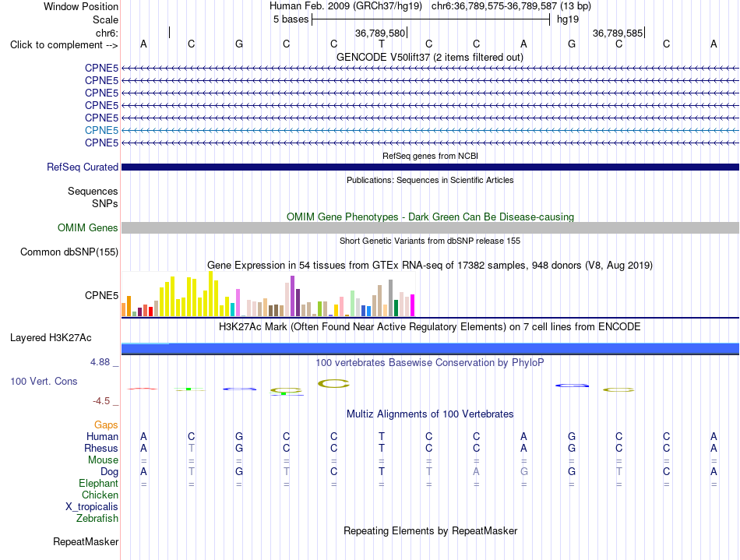Click the chr6: ruler label
The width and height of the screenshot is (740, 560).
pos(107,33)
